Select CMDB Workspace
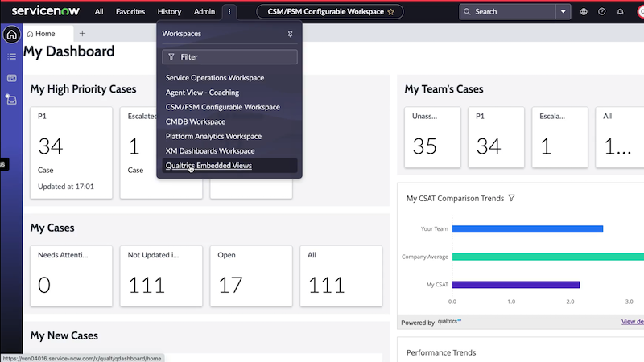The height and width of the screenshot is (362, 644). (196, 121)
